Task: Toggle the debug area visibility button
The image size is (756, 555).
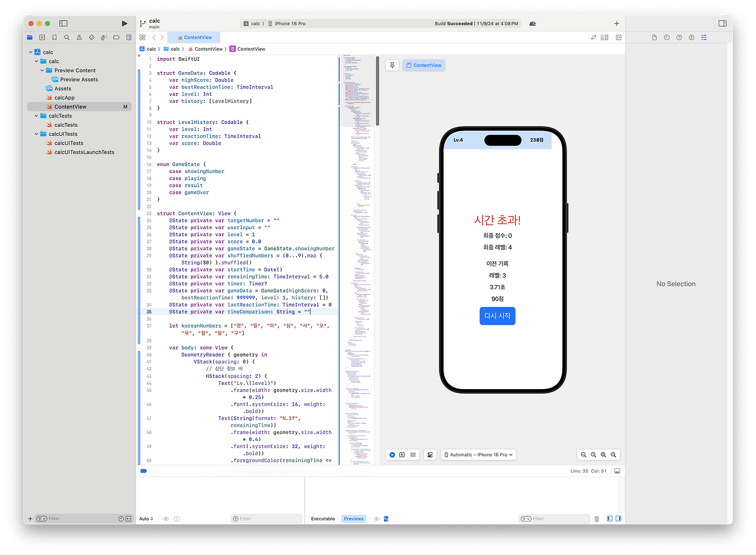Action: click(617, 471)
